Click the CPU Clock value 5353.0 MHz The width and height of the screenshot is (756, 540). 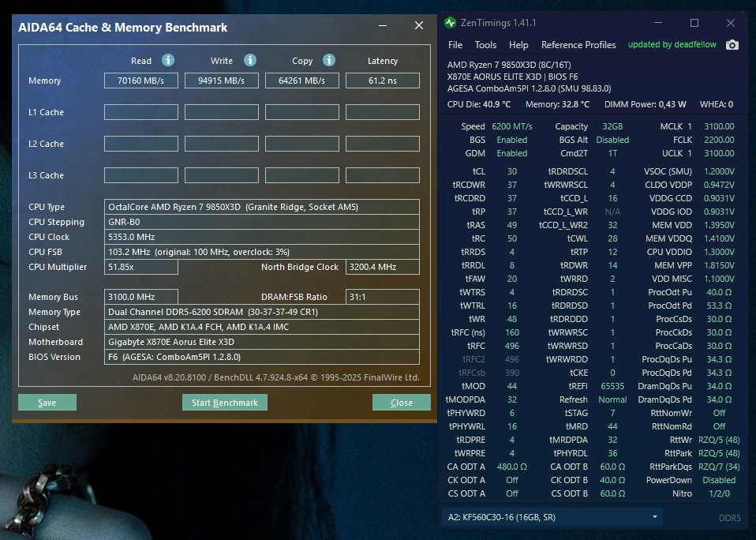click(262, 237)
